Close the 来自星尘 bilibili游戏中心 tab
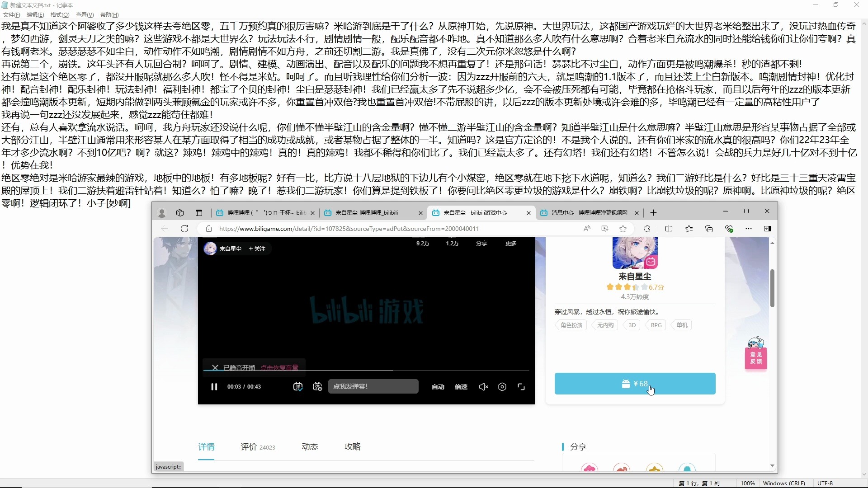The image size is (868, 488). coord(528,213)
